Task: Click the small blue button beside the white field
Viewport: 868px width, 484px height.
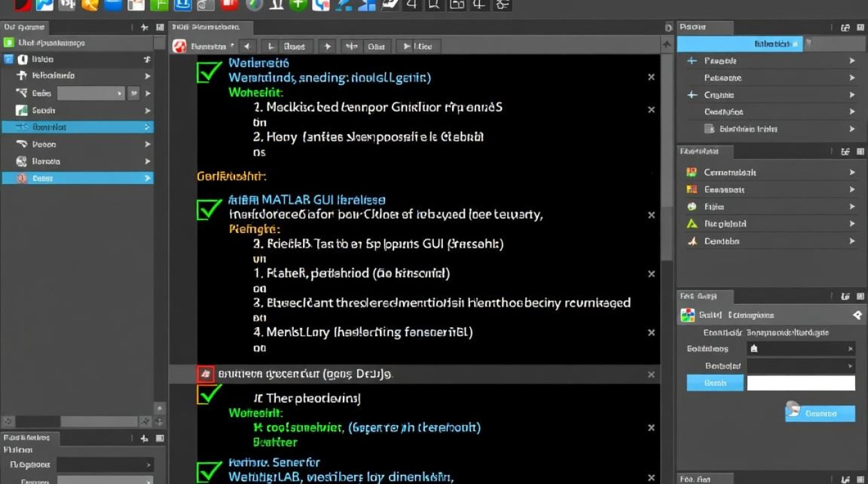Action: pos(715,383)
